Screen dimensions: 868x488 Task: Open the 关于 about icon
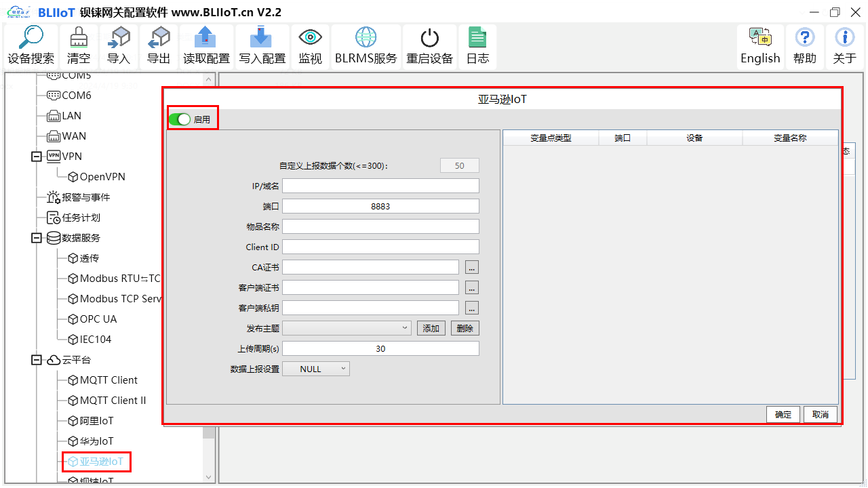844,46
